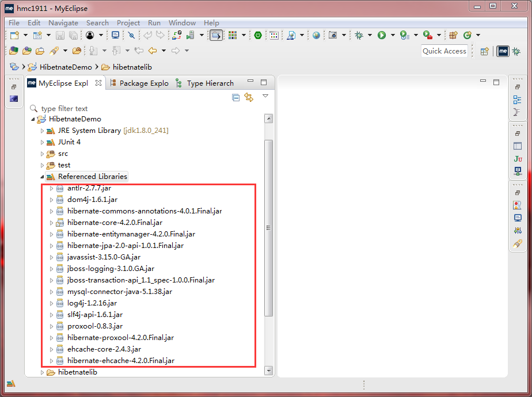Click the black user profile toolbar icon

(x=90, y=35)
